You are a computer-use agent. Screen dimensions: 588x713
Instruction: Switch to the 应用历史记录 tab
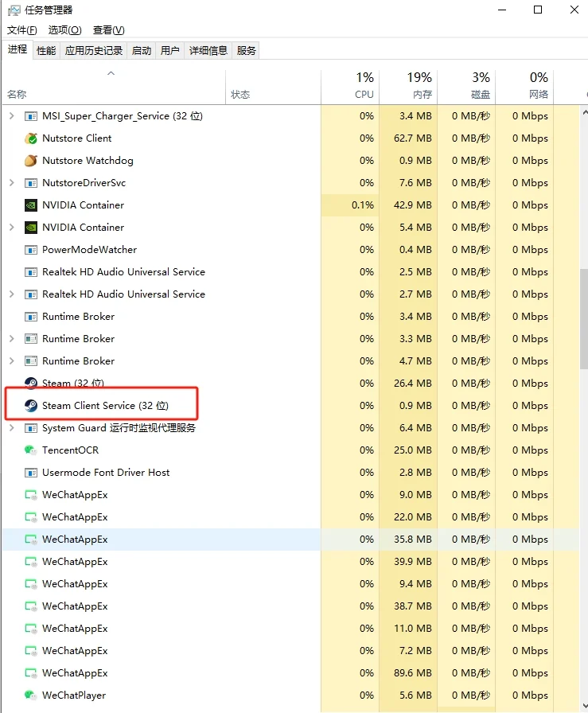94,50
